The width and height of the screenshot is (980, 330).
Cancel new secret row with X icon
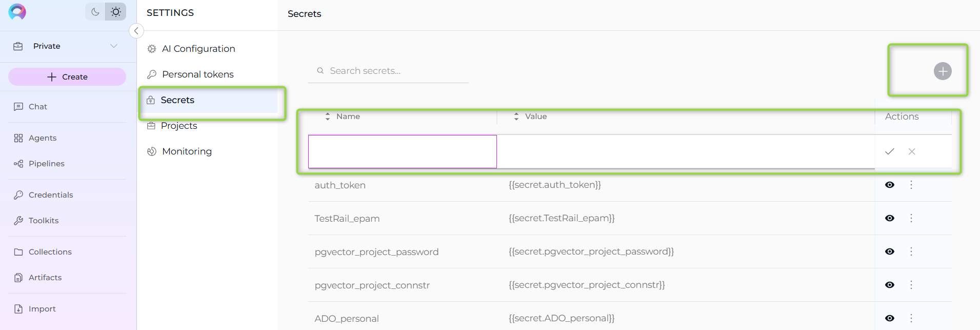[912, 151]
